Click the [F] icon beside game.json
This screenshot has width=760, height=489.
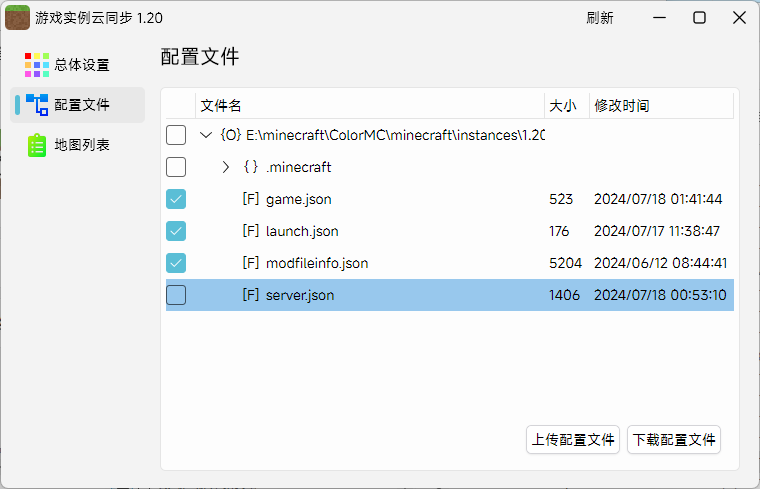(251, 199)
